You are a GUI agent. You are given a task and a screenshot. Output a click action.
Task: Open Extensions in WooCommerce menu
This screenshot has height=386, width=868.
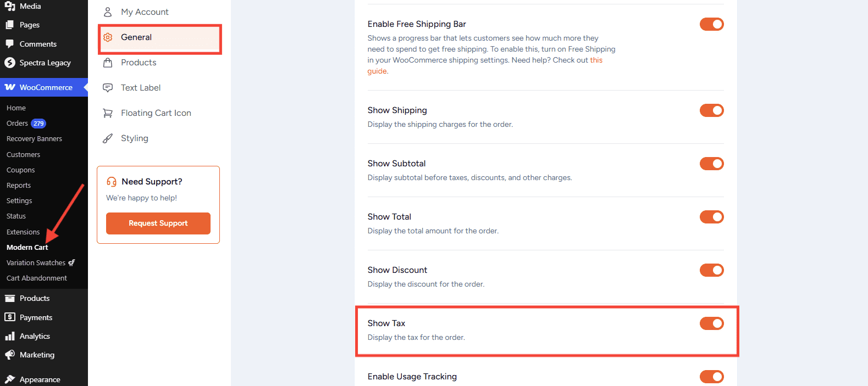tap(23, 232)
